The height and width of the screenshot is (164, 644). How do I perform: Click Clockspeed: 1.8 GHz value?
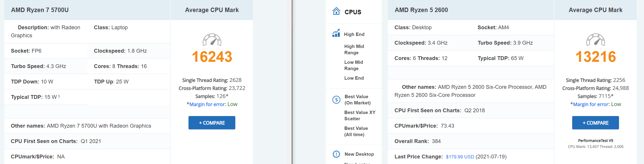[x=120, y=51]
